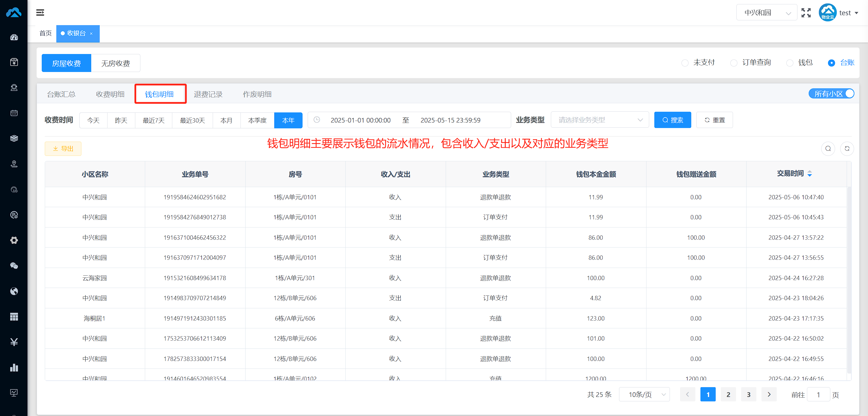This screenshot has height=416, width=868.
Task: Filter by 最近7天 time range
Action: [154, 120]
